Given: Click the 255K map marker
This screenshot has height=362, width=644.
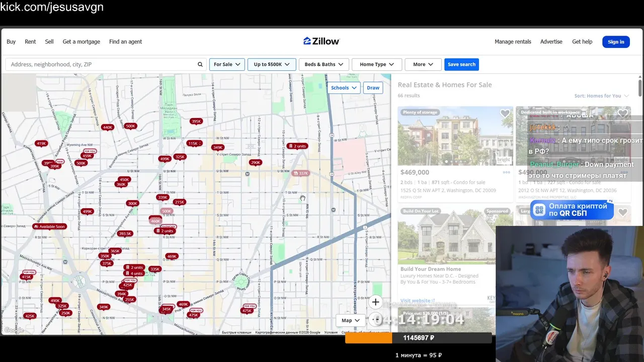Looking at the screenshot, I should (x=130, y=299).
